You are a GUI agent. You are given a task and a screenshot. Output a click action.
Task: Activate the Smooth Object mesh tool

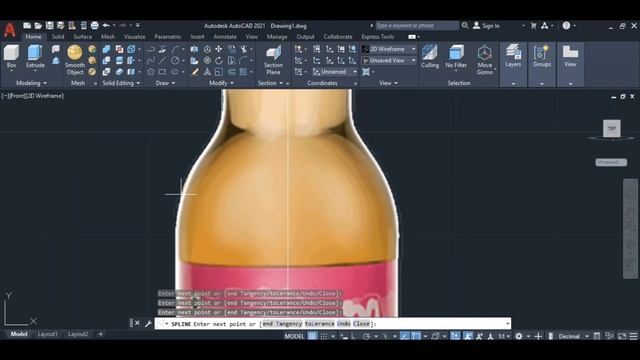tap(75, 60)
